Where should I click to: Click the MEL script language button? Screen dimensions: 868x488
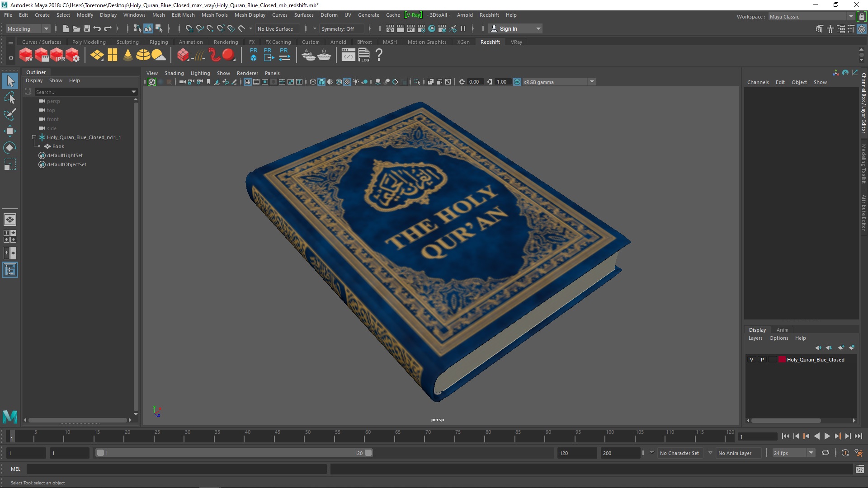(15, 469)
